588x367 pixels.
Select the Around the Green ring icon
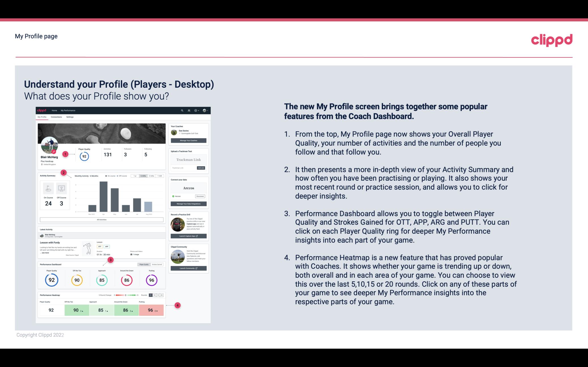point(127,279)
